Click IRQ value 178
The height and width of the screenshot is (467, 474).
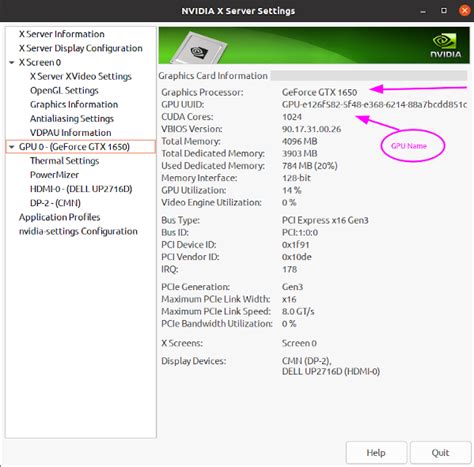(289, 269)
